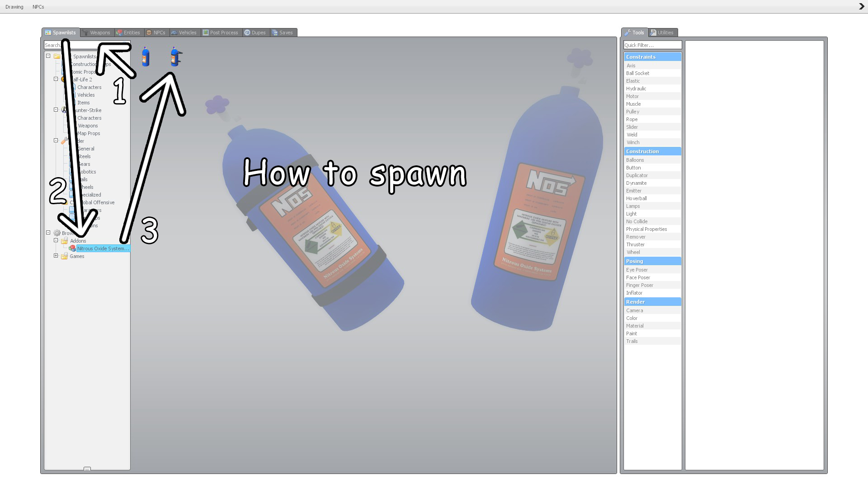Screen dimensions: 868x488
Task: Switch to the Tools tab
Action: coord(635,33)
